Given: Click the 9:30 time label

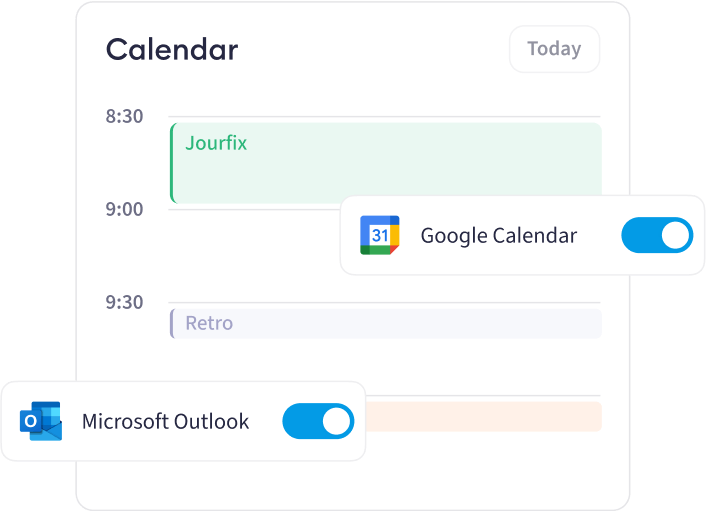Looking at the screenshot, I should 124,303.
